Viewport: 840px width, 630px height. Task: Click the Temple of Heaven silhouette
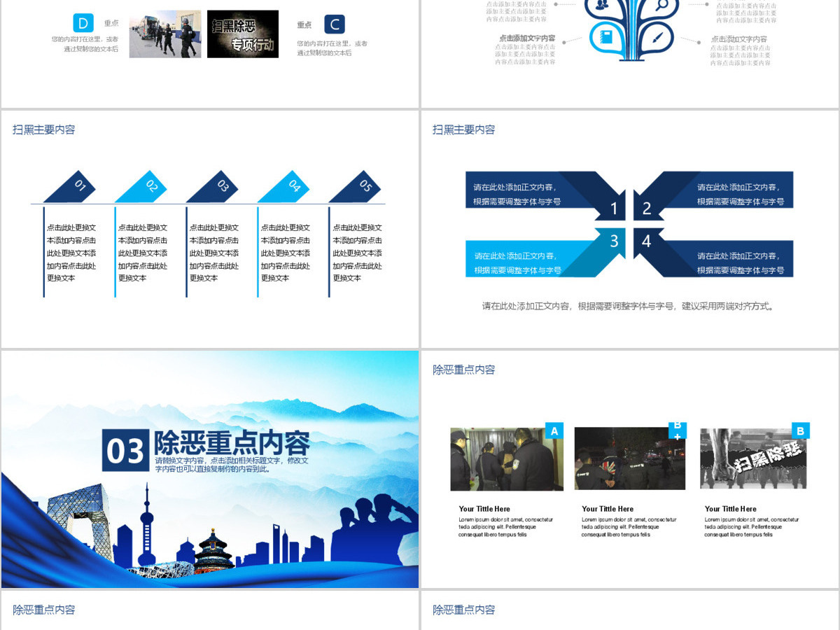[x=214, y=552]
